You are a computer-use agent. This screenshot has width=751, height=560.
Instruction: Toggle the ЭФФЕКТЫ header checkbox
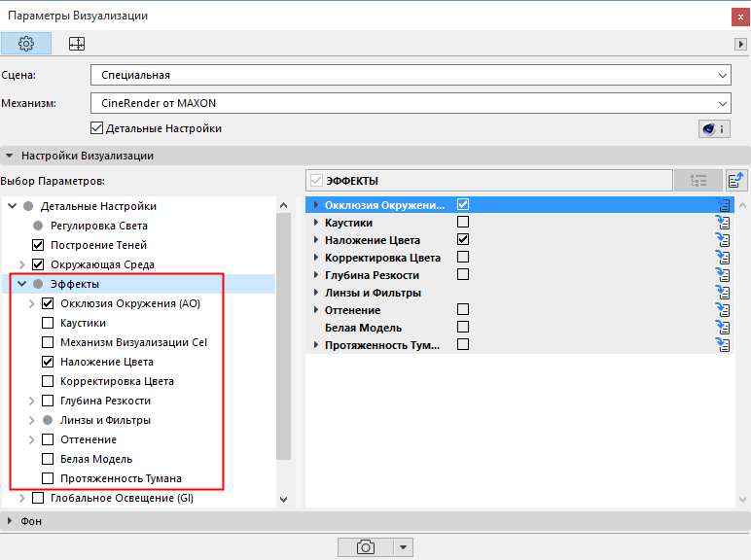point(316,181)
